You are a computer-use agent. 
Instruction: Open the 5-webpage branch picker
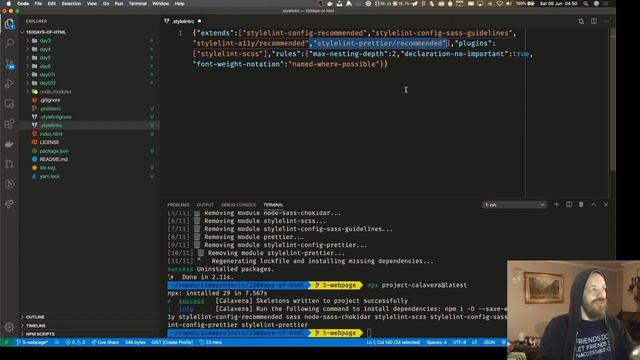pyautogui.click(x=32, y=342)
